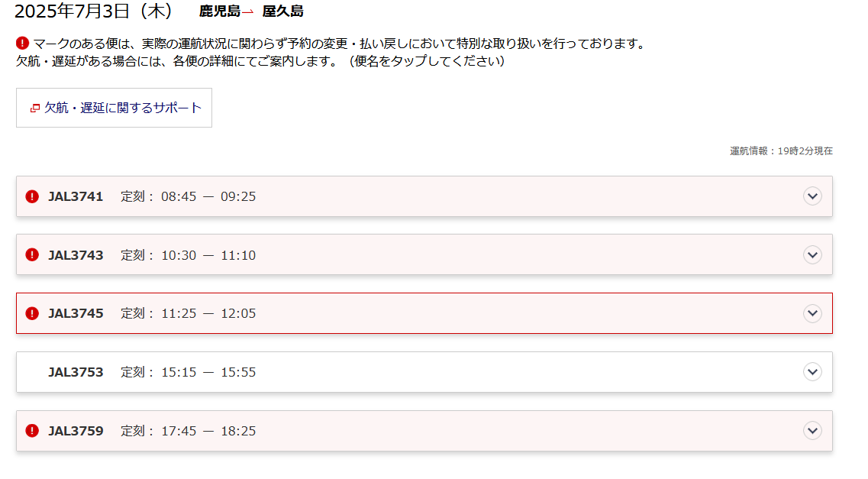Tap the JAL3759 flight name
868x479 pixels.
(x=76, y=431)
